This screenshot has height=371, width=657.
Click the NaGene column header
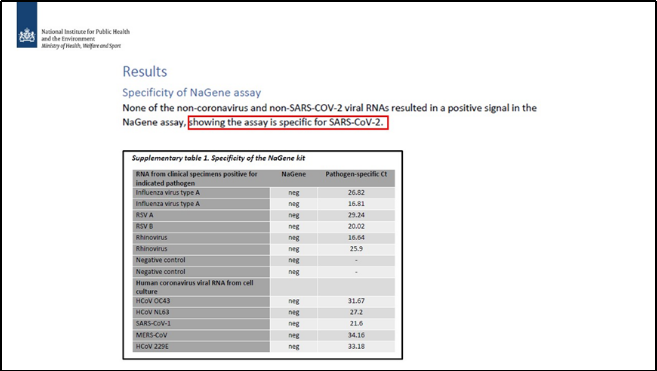tap(294, 174)
